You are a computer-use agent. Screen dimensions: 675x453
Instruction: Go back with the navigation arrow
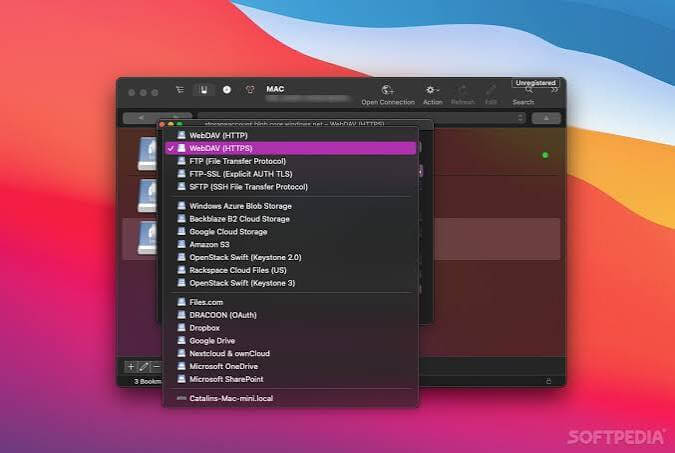[141, 118]
